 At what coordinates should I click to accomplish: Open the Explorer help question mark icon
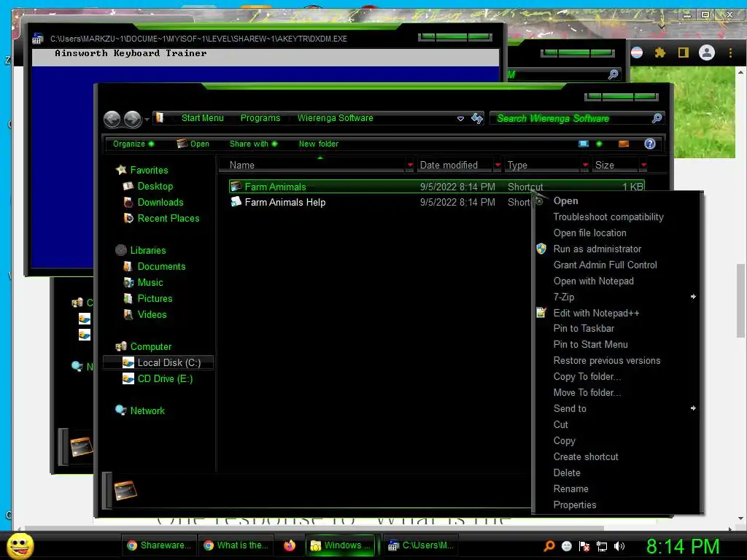coord(650,144)
